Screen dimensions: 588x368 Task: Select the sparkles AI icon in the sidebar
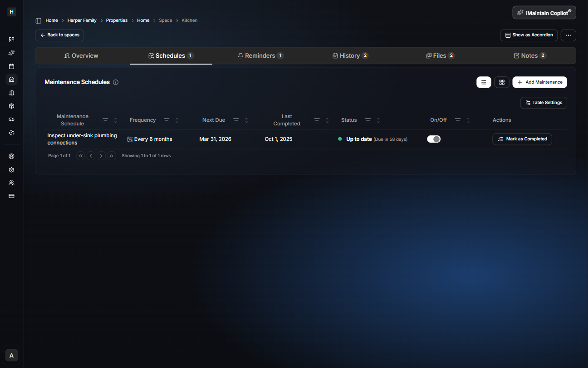click(x=11, y=53)
